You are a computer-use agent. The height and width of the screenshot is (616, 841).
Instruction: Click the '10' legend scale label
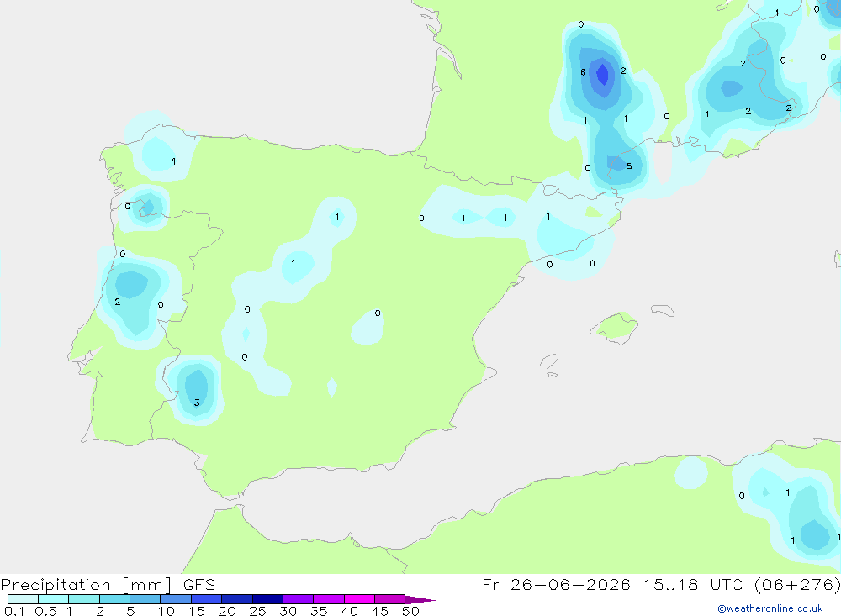166,611
